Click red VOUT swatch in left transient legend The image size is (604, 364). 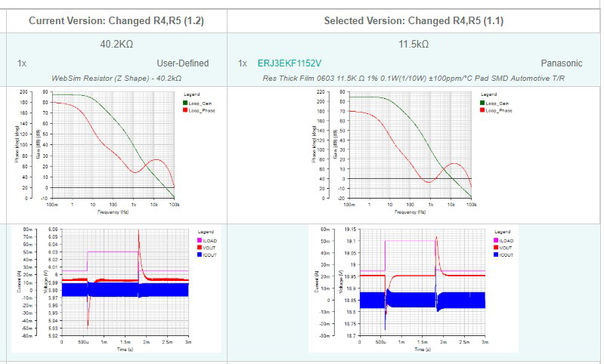point(200,248)
